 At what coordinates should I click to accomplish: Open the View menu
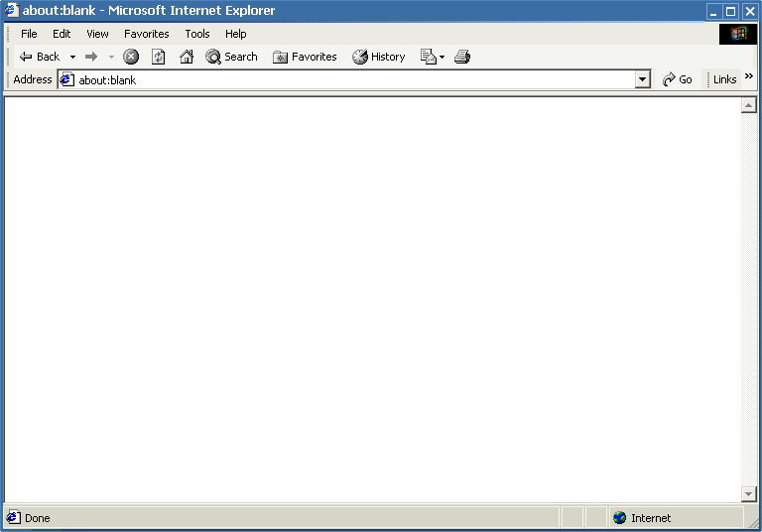click(97, 34)
